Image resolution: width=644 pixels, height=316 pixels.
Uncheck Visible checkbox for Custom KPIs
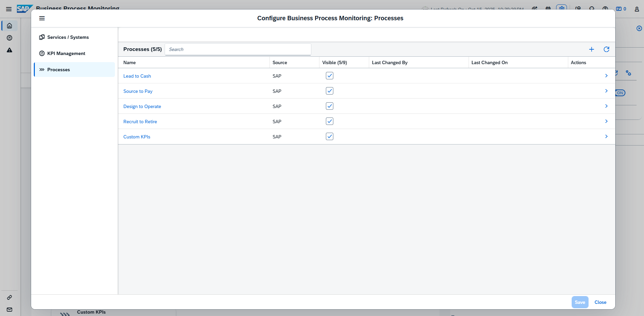[329, 136]
